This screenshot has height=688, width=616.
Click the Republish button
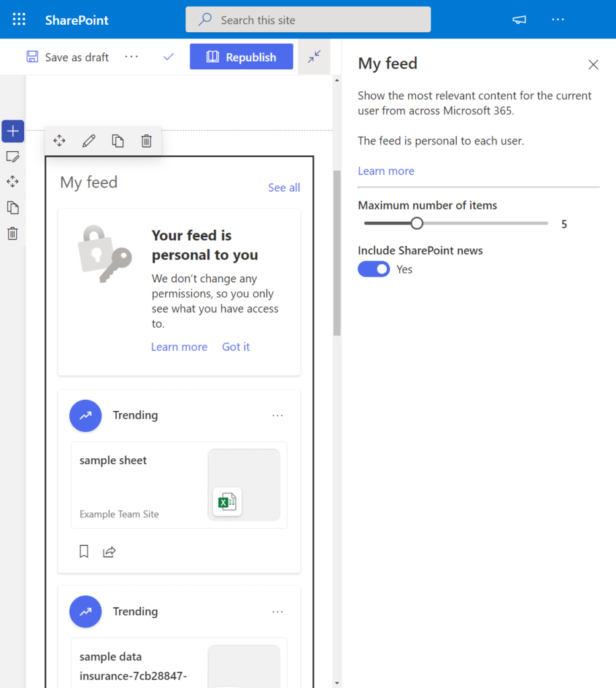241,56
